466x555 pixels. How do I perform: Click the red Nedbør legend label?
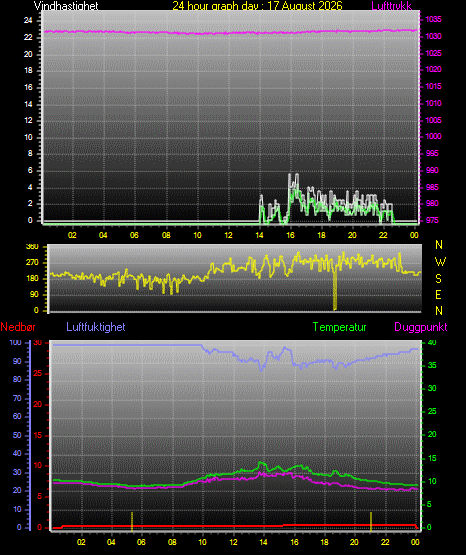(x=18, y=327)
